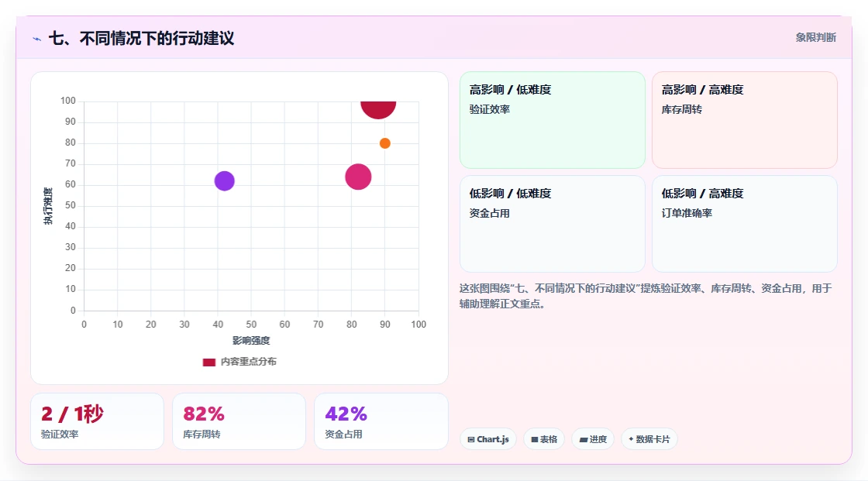Click the 42% stat card

[x=381, y=421]
